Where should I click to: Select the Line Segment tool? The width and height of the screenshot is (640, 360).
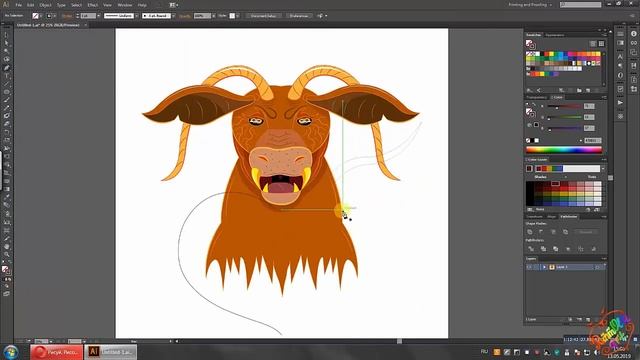click(x=7, y=84)
